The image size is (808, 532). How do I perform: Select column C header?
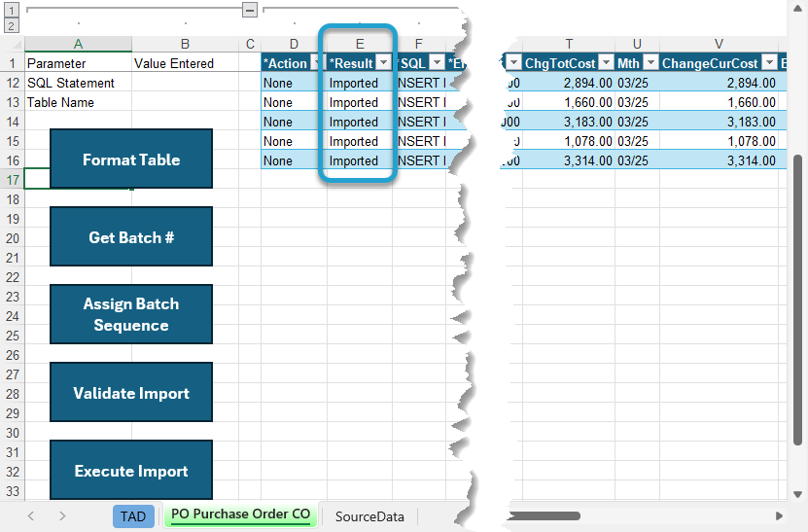pyautogui.click(x=250, y=44)
